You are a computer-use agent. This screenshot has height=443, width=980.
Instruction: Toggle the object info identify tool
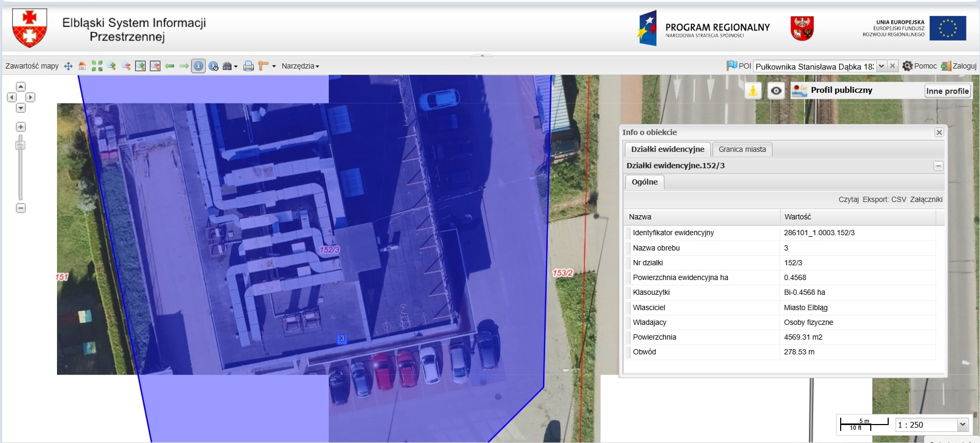point(198,66)
